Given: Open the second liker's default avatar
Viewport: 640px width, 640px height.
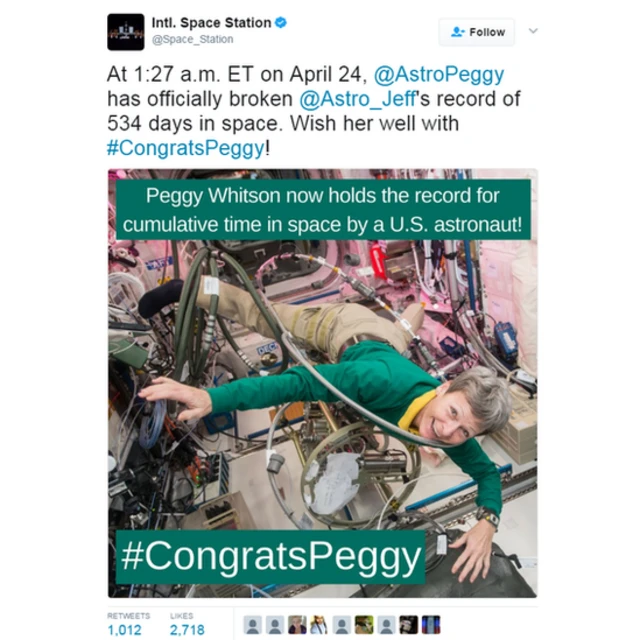Looking at the screenshot, I should click(275, 625).
